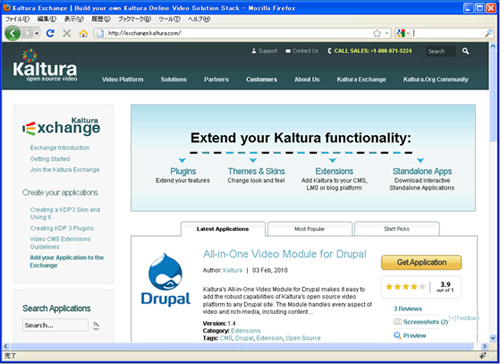The height and width of the screenshot is (364, 500).
Task: Open the About Us nav item
Action: coord(307,79)
